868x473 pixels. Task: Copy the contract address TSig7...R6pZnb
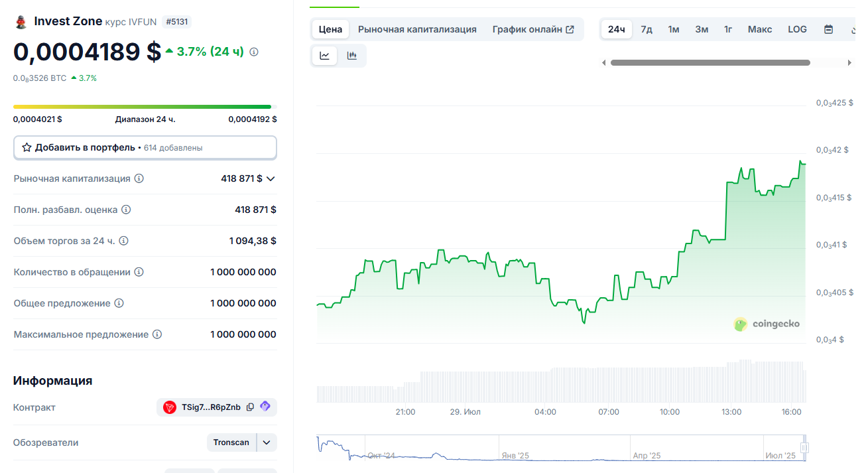point(250,407)
